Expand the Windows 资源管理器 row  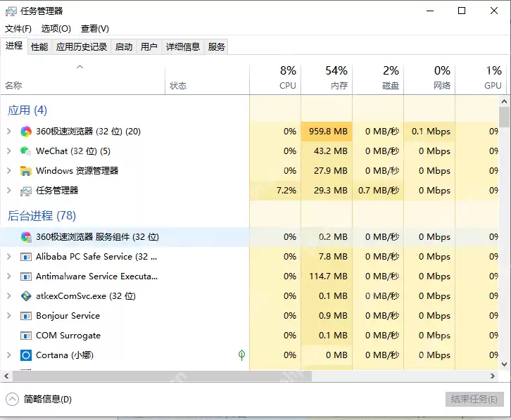tap(9, 171)
